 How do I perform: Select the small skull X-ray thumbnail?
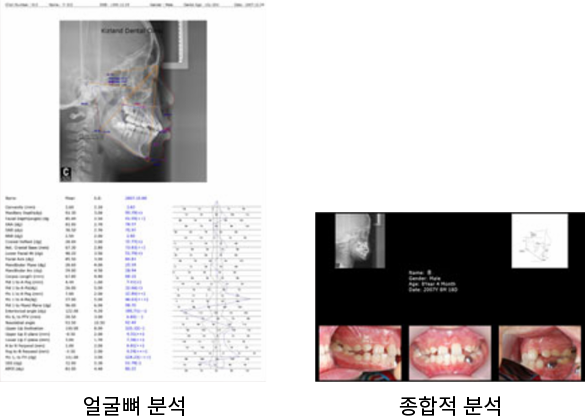[x=360, y=241]
